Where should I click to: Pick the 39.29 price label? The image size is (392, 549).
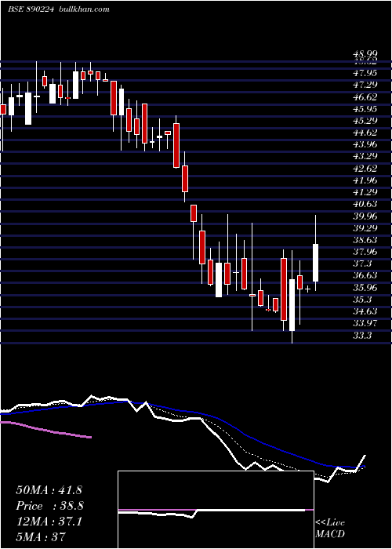coord(365,228)
